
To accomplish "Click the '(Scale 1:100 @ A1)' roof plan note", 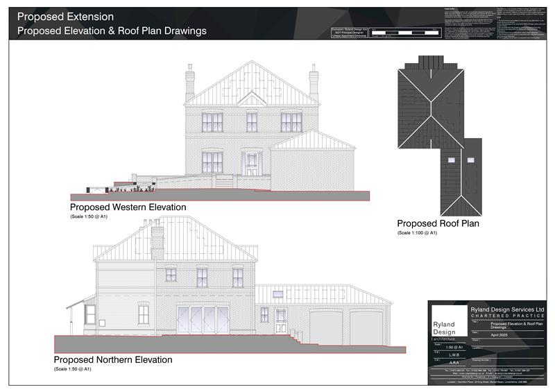I will pos(418,232).
